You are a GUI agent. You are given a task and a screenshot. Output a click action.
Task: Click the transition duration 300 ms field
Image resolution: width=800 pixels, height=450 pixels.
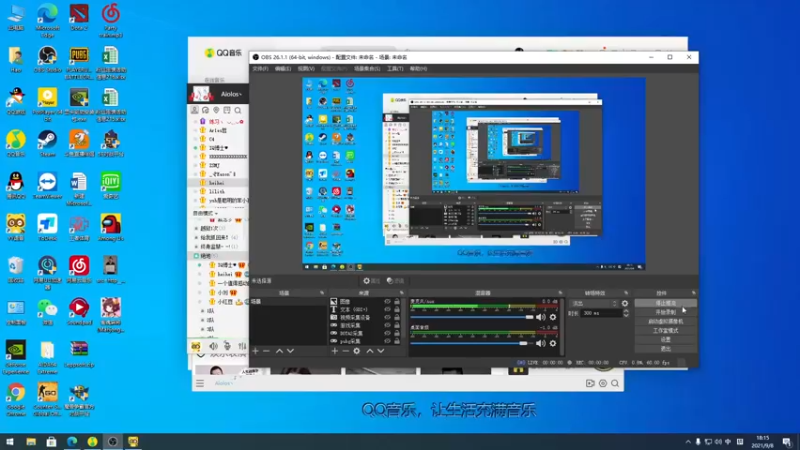pyautogui.click(x=601, y=313)
